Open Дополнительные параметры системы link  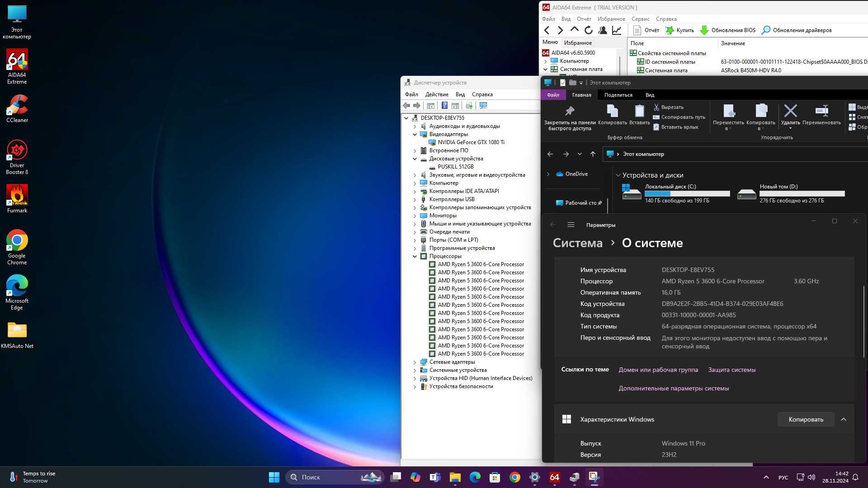674,388
